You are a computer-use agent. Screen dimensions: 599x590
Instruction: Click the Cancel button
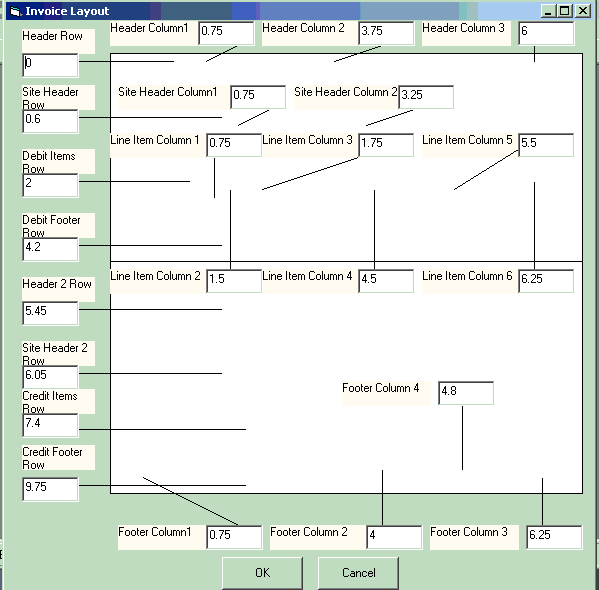click(x=358, y=573)
